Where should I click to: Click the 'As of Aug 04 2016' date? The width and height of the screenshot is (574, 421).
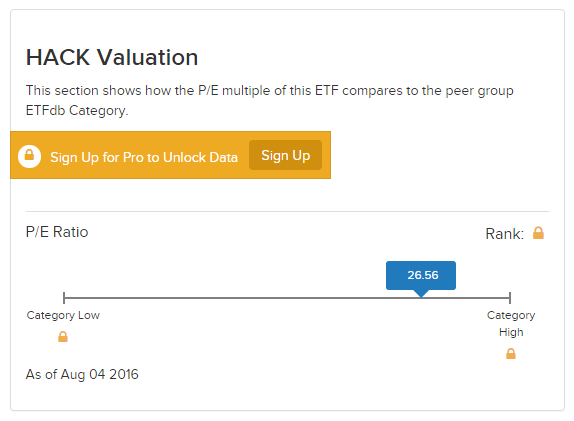tap(82, 375)
